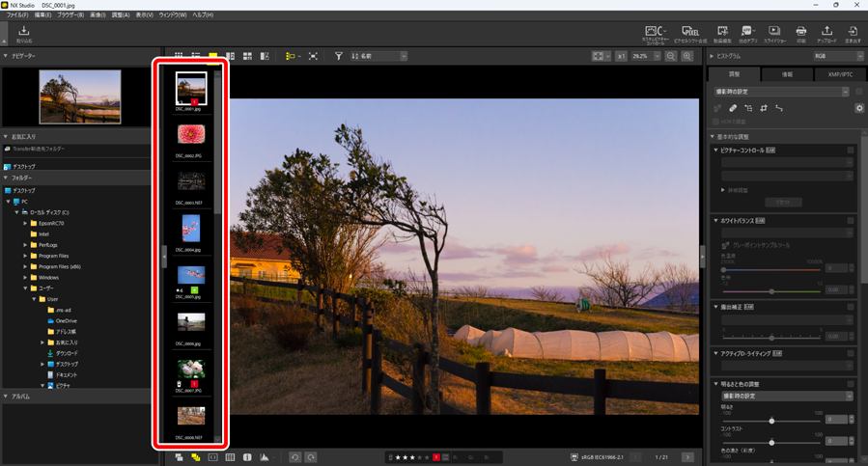Click the Import (取り込む) icon
The image size is (868, 466).
[24, 34]
